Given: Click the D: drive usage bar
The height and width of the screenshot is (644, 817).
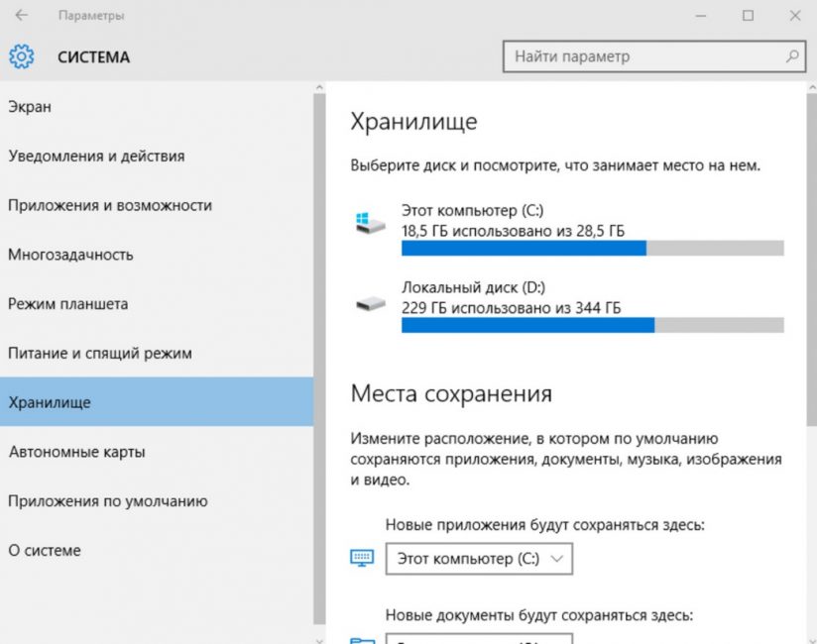Looking at the screenshot, I should pyautogui.click(x=593, y=325).
